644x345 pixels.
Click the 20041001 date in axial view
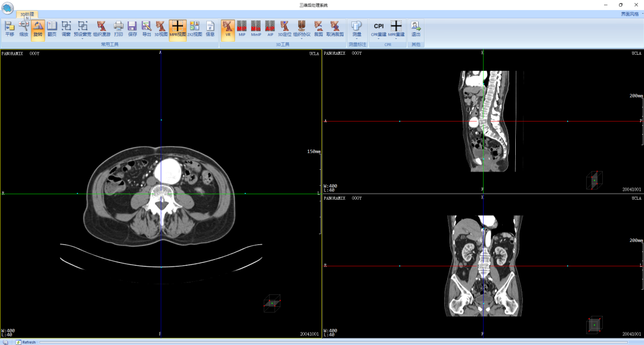[x=309, y=334]
